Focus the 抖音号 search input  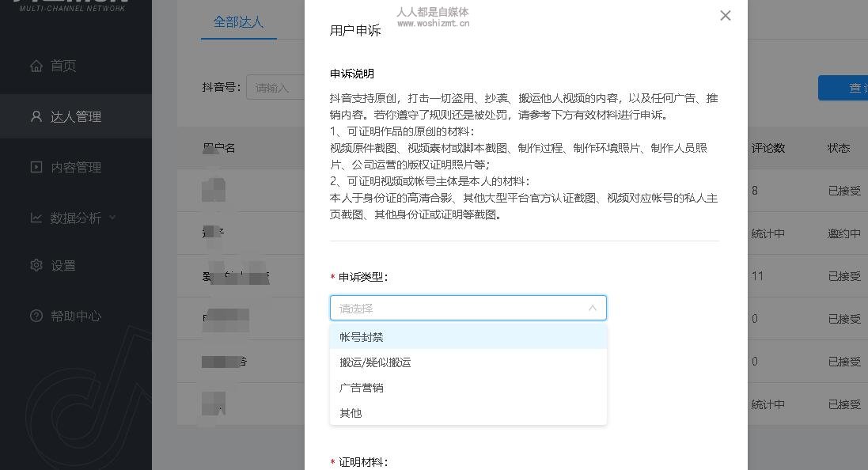(x=275, y=88)
